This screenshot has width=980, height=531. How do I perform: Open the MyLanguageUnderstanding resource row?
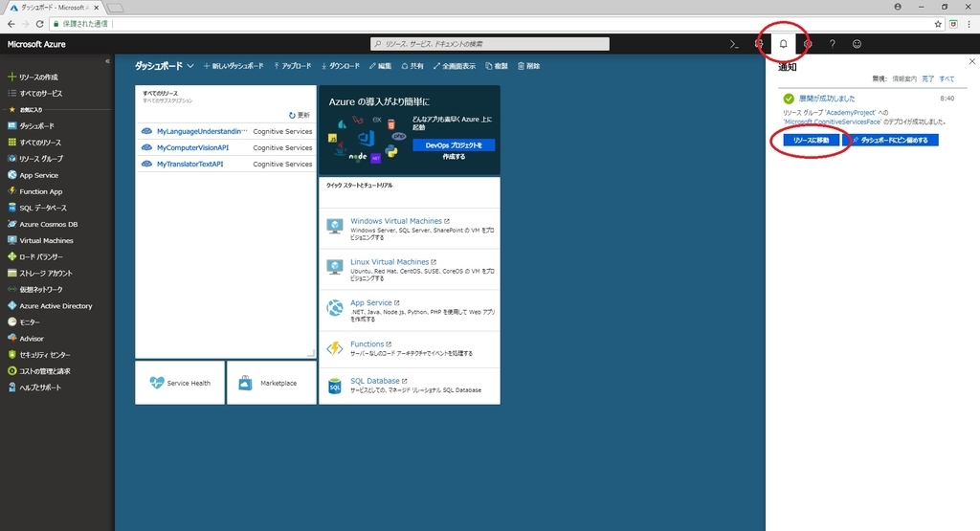(x=226, y=131)
